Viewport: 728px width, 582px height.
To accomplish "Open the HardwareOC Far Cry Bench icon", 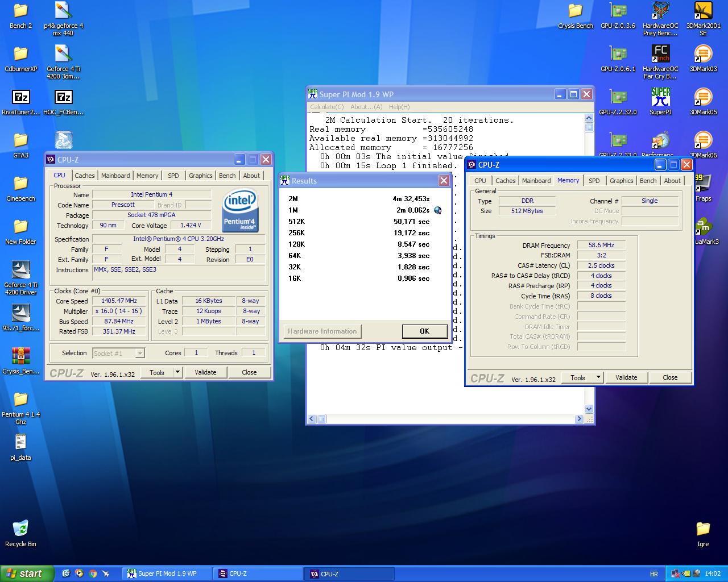I will coord(660,55).
